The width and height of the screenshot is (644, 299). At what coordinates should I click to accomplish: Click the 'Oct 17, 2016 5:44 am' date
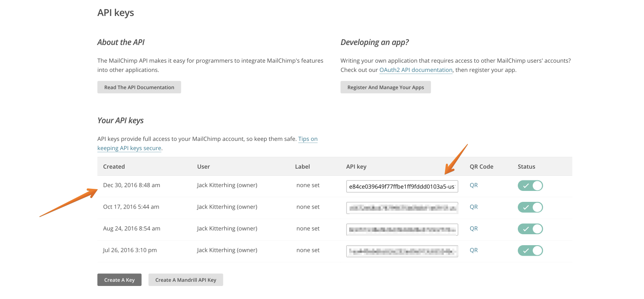[131, 207]
